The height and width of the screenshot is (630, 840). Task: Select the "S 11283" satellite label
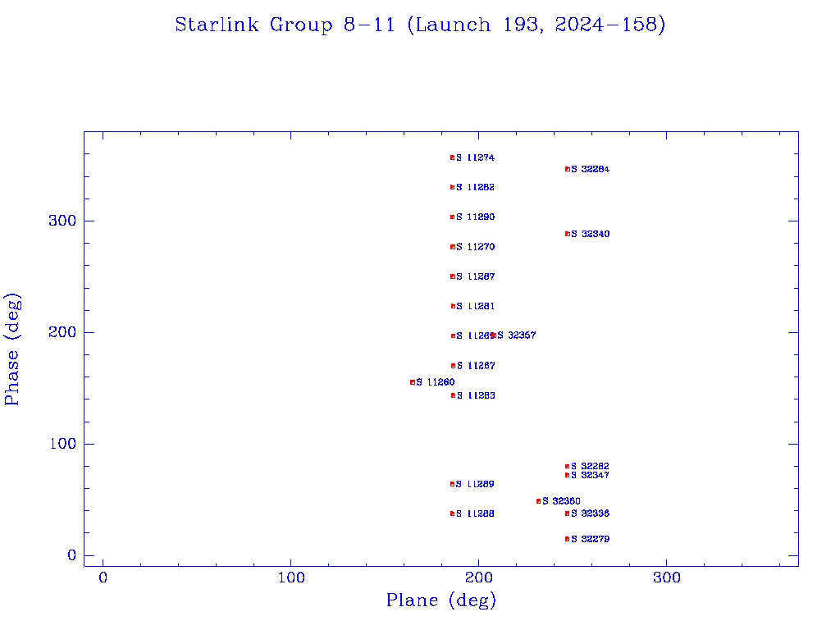[x=476, y=395]
